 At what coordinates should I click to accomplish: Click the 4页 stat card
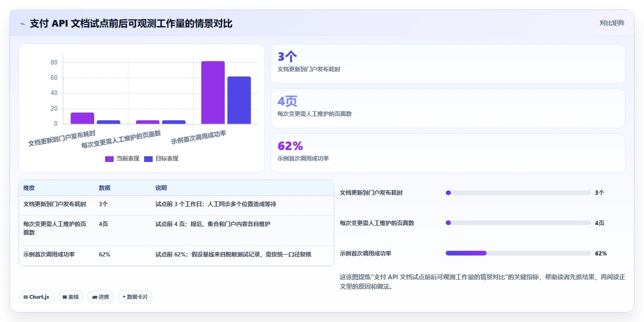[x=448, y=108]
